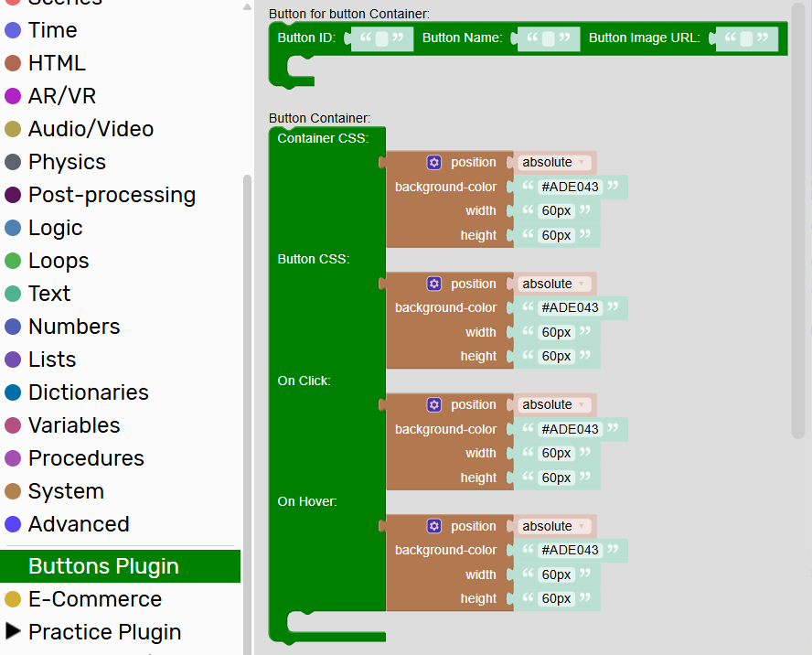The image size is (812, 655).
Task: Edit the Button Image URL text field
Action: [x=746, y=38]
